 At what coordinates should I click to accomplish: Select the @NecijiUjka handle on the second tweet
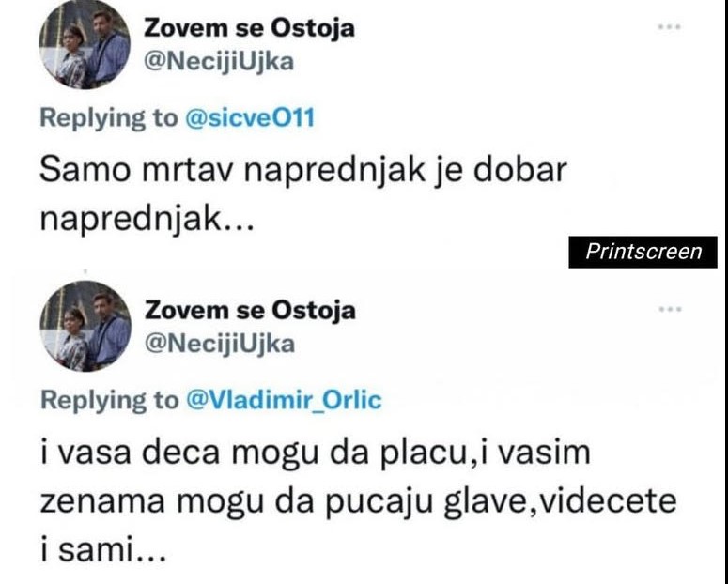point(218,344)
